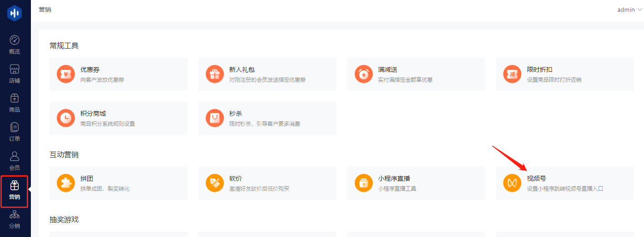The height and width of the screenshot is (237, 644).
Task: Select the 商品 sidebar label
Action: pyautogui.click(x=15, y=110)
